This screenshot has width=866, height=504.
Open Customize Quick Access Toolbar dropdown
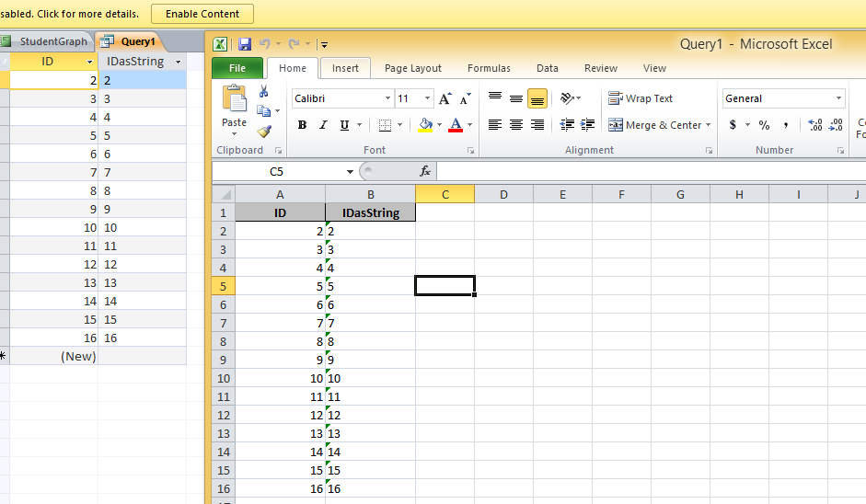tap(324, 45)
